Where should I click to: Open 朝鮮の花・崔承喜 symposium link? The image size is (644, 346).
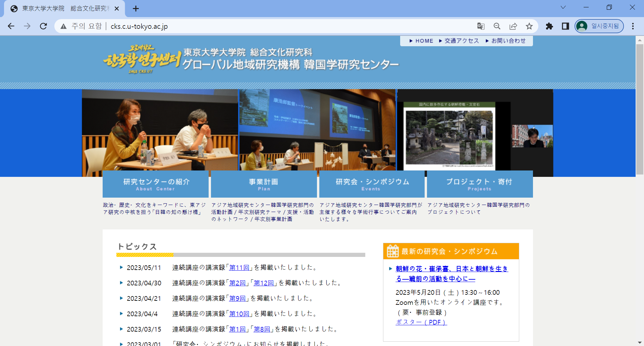452,274
